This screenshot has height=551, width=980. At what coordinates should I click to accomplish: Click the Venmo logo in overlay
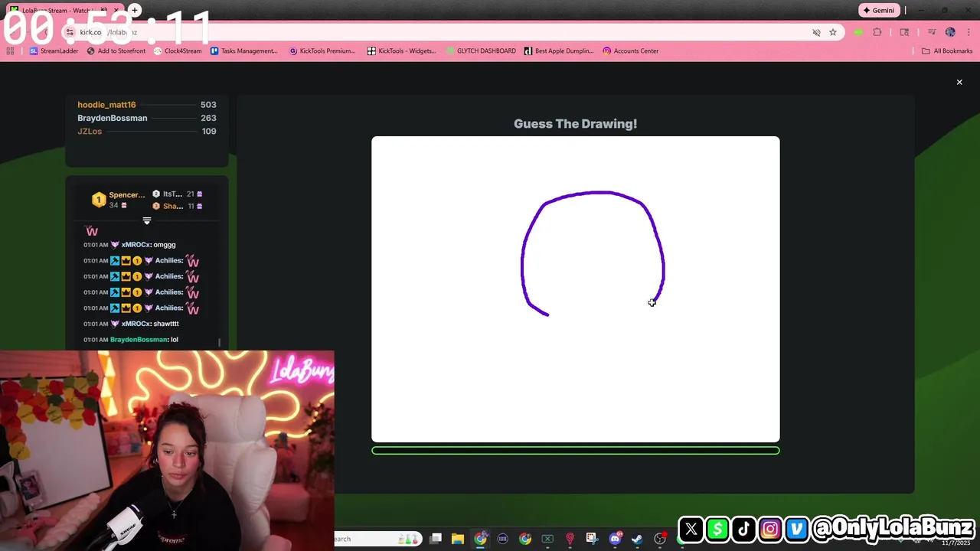tap(797, 528)
